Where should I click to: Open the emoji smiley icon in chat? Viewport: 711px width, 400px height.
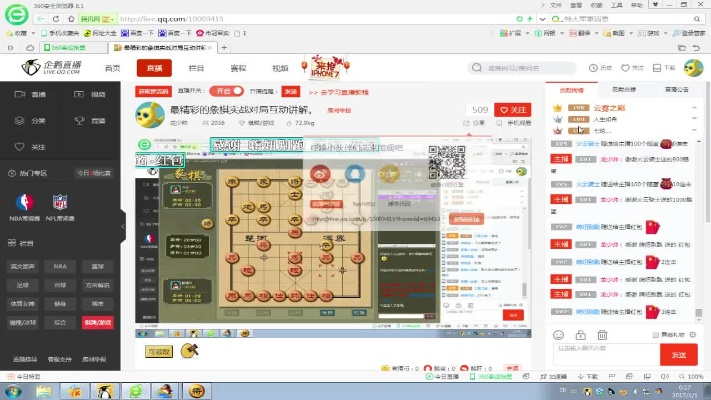pos(558,335)
